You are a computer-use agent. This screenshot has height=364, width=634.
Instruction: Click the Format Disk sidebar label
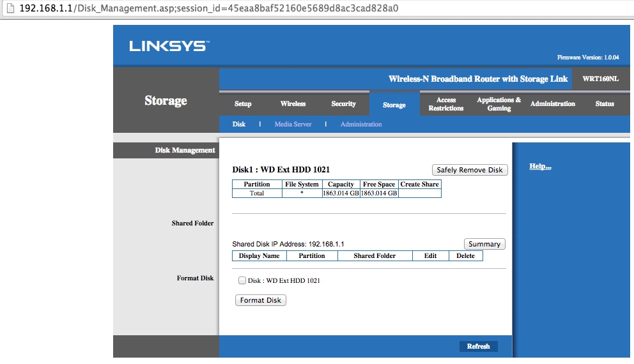click(195, 278)
